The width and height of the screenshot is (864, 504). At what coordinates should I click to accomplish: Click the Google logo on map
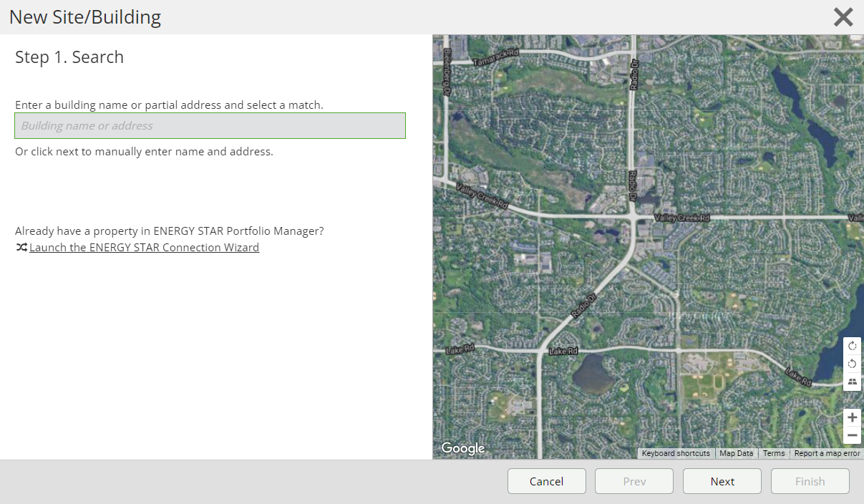[463, 448]
